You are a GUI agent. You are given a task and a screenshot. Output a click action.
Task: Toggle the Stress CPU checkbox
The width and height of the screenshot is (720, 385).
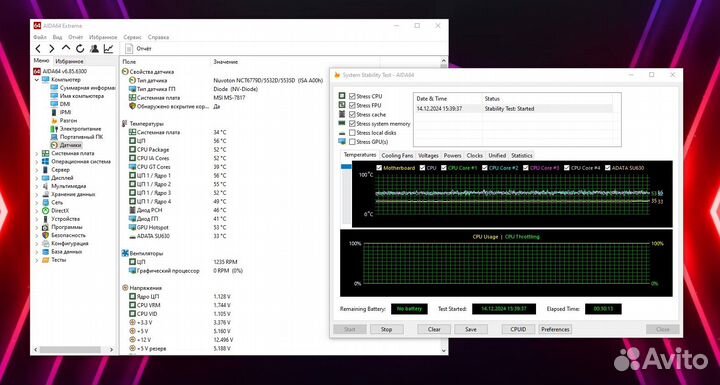(352, 96)
